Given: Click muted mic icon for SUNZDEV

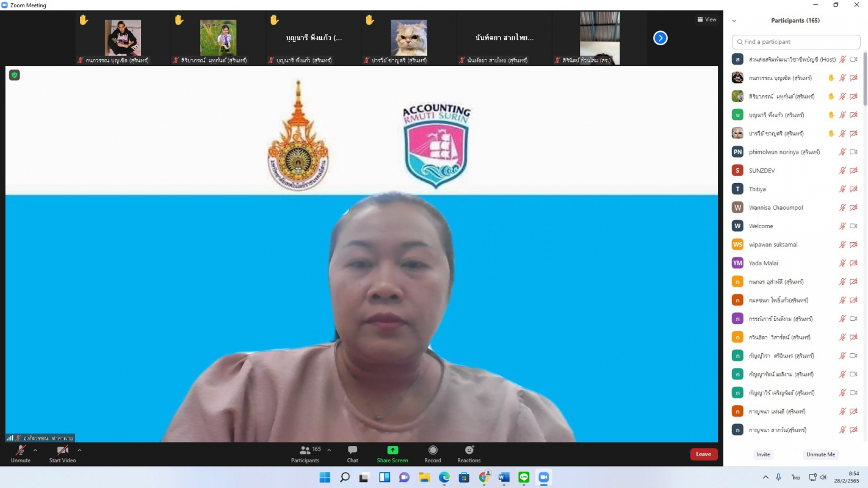Looking at the screenshot, I should (x=842, y=170).
